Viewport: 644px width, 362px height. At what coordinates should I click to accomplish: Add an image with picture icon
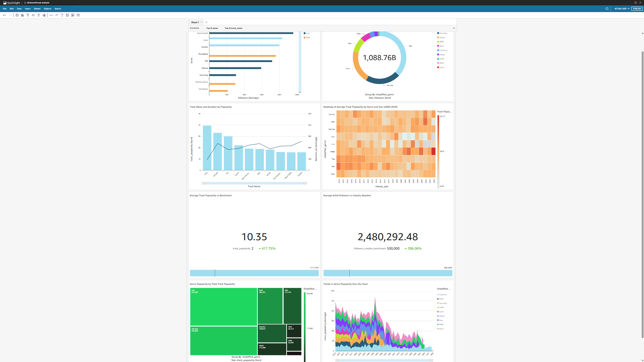tap(67, 15)
